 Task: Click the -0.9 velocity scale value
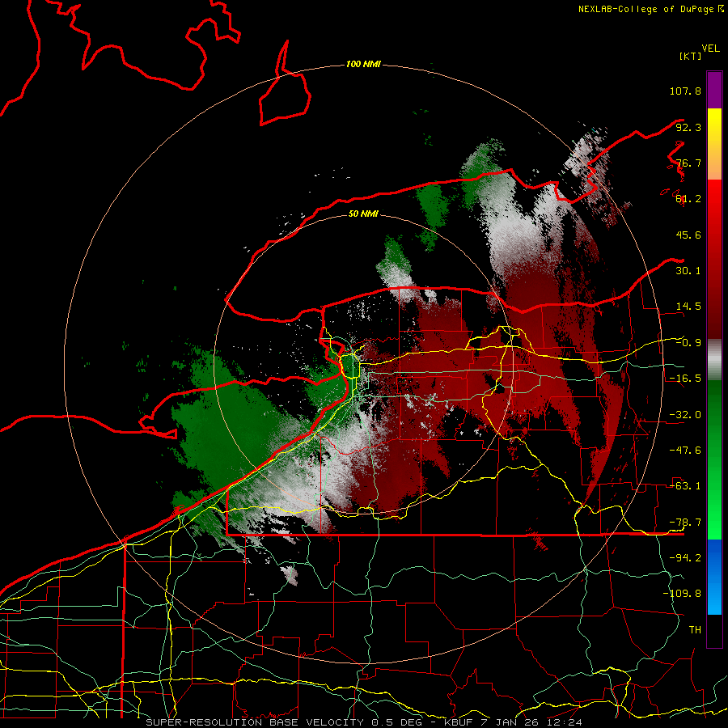pyautogui.click(x=688, y=343)
